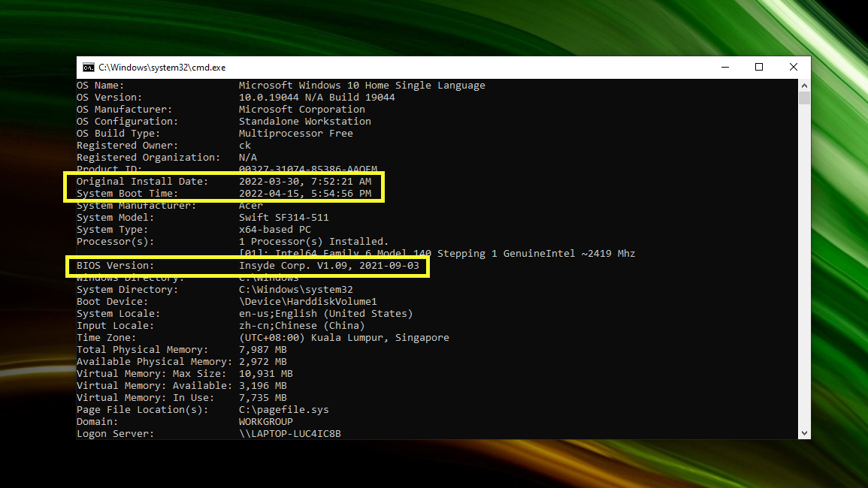Click the scrollbar up arrow
The height and width of the screenshot is (488, 868).
pos(804,85)
